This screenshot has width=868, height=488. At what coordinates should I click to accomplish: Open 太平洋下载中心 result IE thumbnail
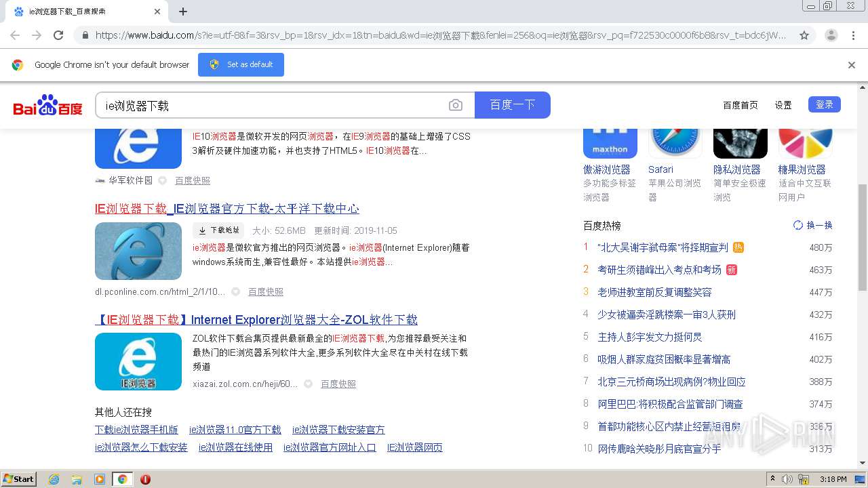pyautogui.click(x=138, y=251)
